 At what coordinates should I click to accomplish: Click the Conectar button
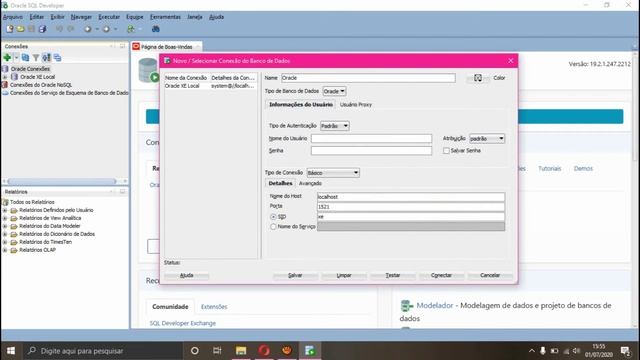click(x=441, y=276)
